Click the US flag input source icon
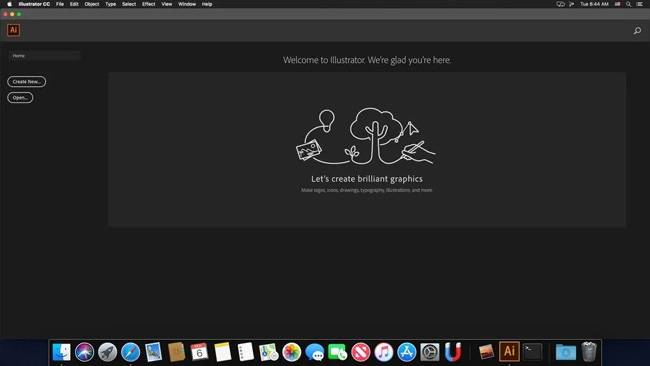650x366 pixels. pos(617,4)
